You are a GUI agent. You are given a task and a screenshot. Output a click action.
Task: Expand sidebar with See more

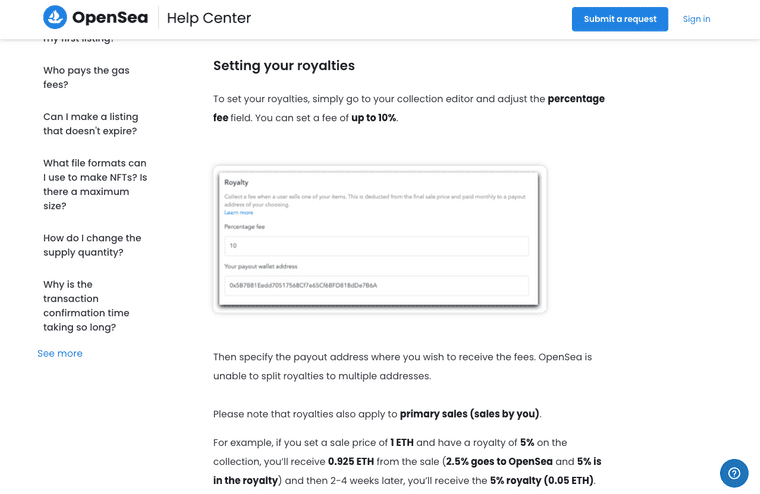60,353
